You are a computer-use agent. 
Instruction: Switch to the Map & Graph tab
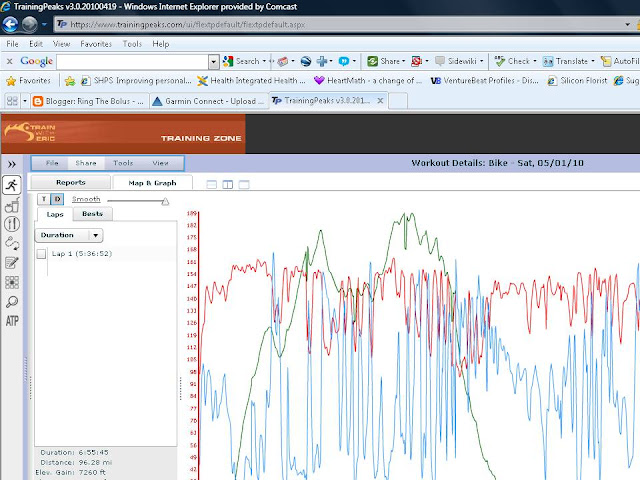click(x=152, y=182)
